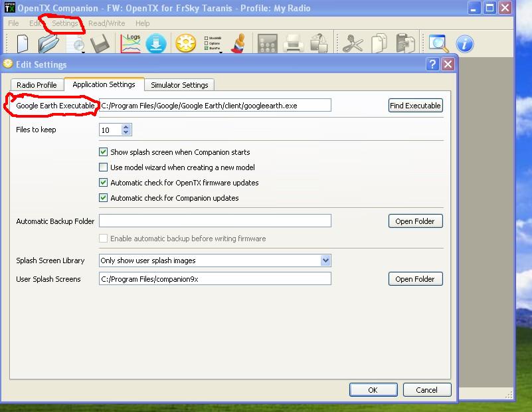Expand the Splash Screen Library dropdown
The height and width of the screenshot is (412, 532).
point(325,260)
